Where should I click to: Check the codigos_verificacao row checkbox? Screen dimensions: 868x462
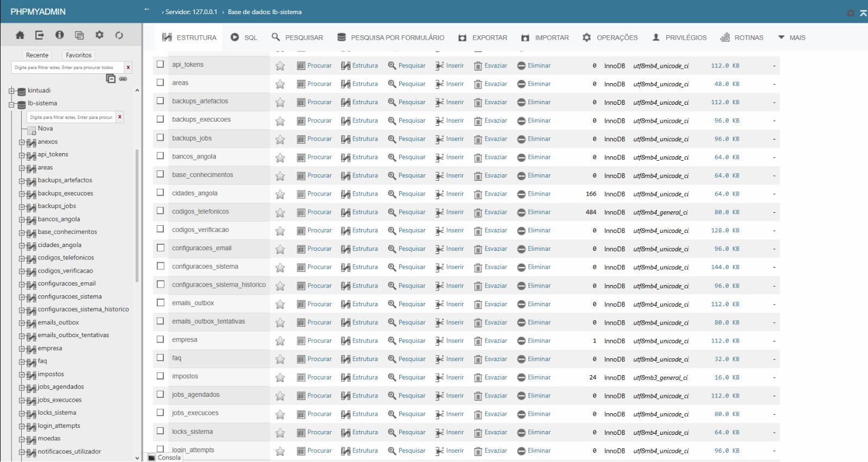point(161,229)
